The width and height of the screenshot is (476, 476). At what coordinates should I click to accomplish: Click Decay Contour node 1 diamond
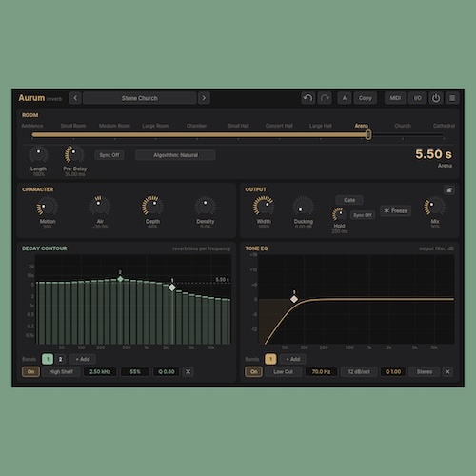[172, 288]
